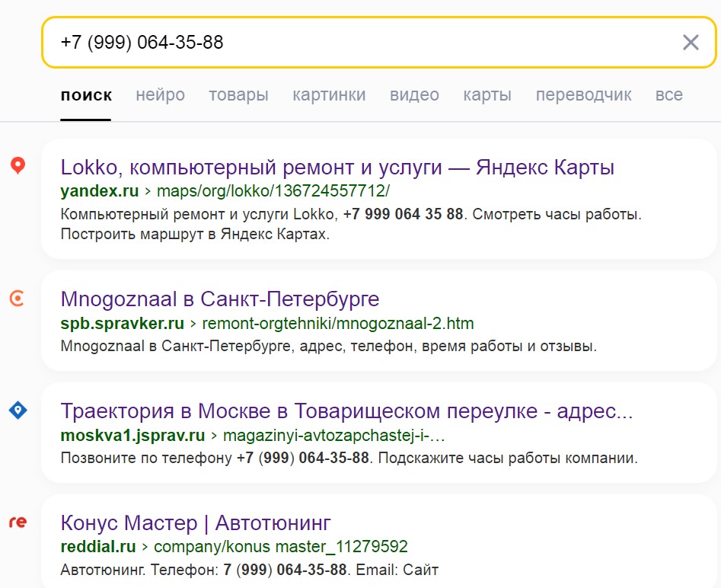
Task: Click the moskva1.jsprav.ru domain link
Action: [x=132, y=435]
